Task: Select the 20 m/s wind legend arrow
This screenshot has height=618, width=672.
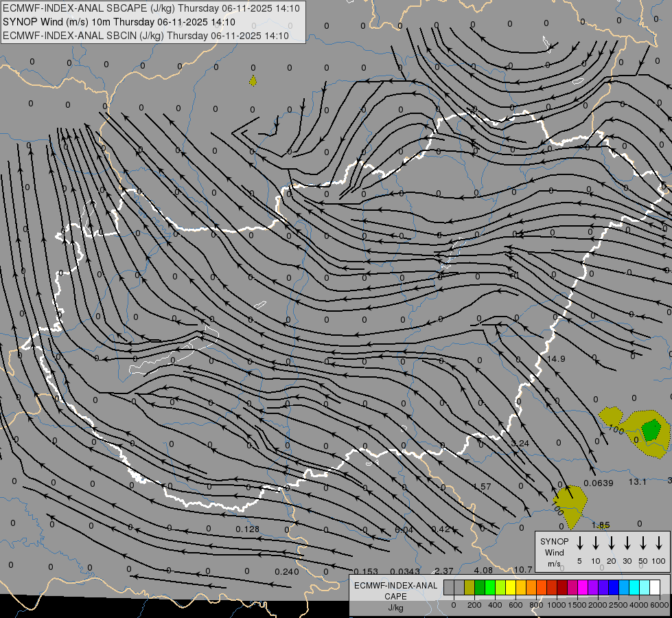Action: pos(612,543)
